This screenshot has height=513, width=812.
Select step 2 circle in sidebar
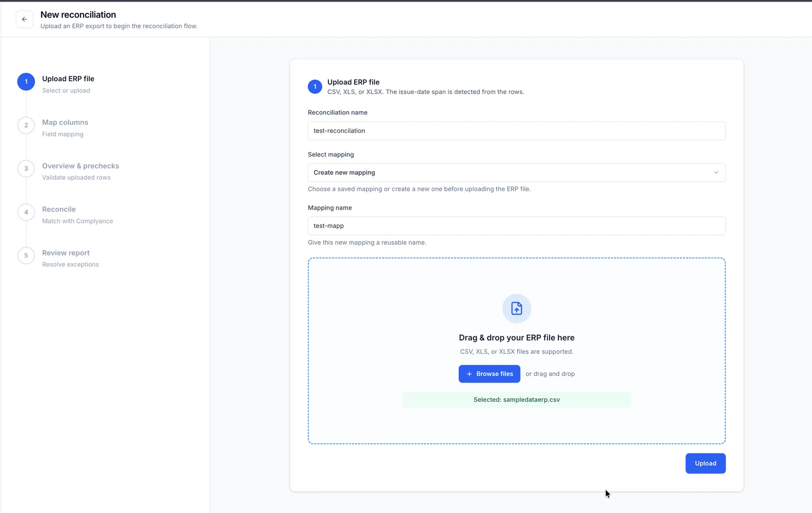tap(26, 125)
